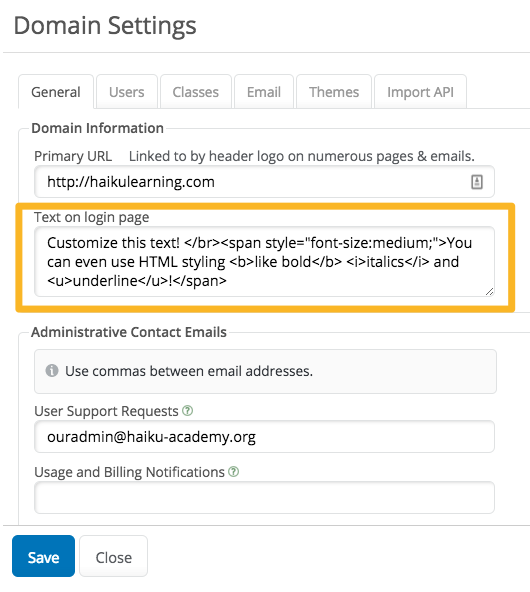This screenshot has height=592, width=530.
Task: Click the 'User Support Requests' label
Action: [106, 411]
